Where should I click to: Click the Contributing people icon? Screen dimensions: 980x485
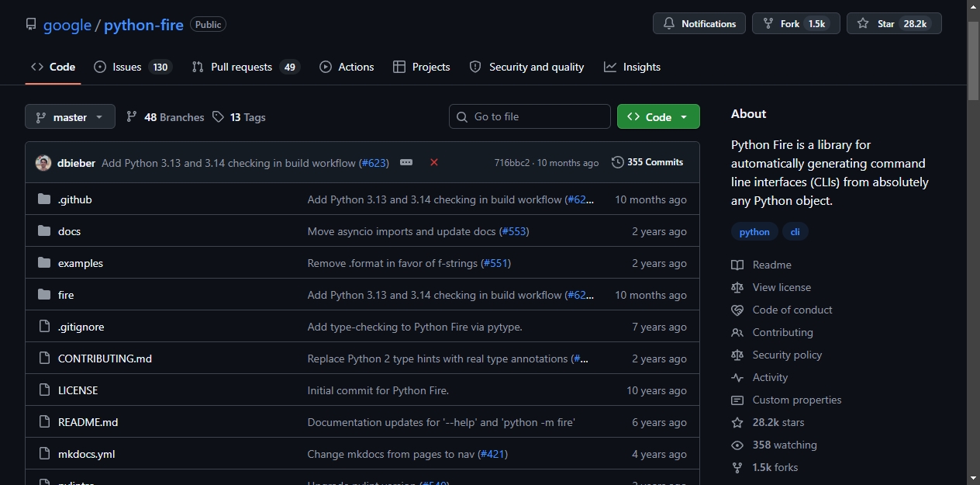(x=737, y=332)
